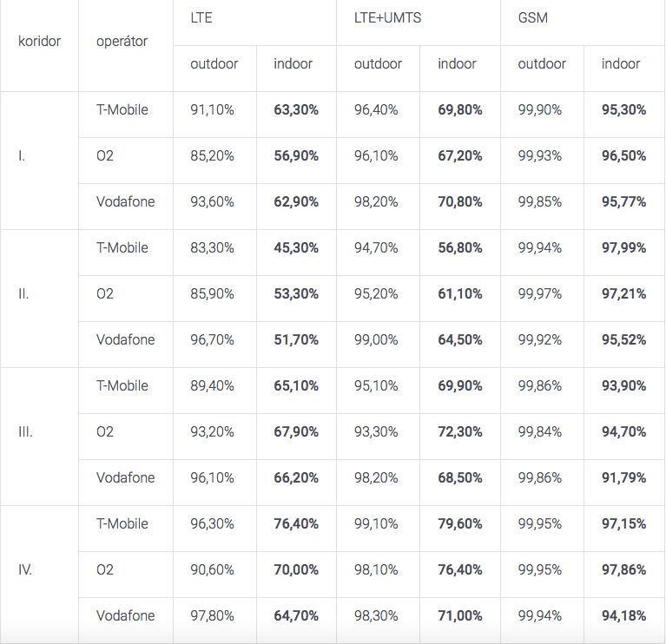Click the koridor column header
This screenshot has width=666, height=644.
pyautogui.click(x=39, y=41)
